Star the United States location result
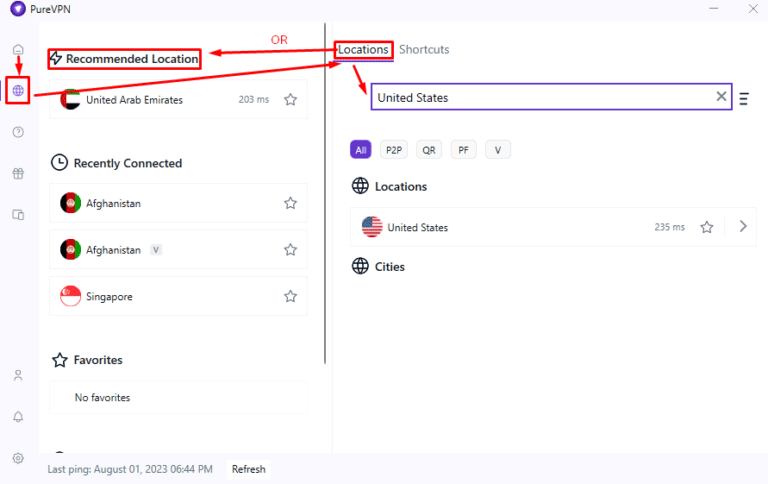The image size is (768, 484). tap(707, 227)
